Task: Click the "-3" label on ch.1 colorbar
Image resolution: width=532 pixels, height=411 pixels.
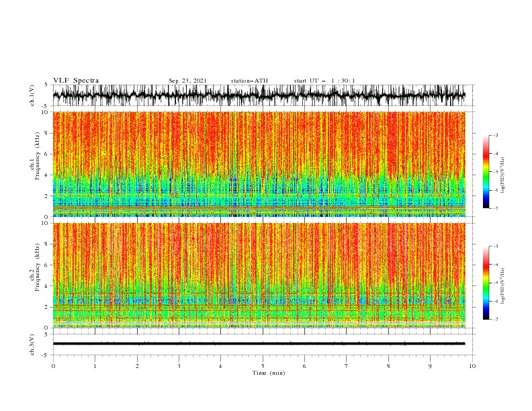Action: coord(496,135)
